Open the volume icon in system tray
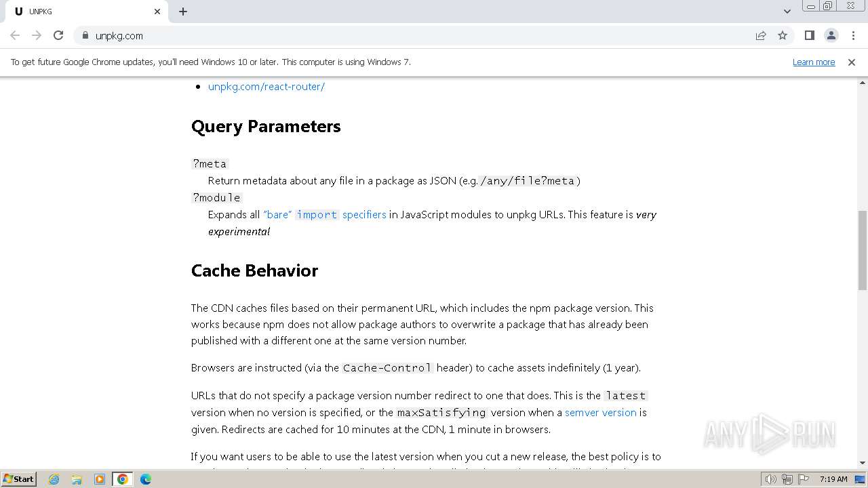868x488 pixels. coord(770,479)
